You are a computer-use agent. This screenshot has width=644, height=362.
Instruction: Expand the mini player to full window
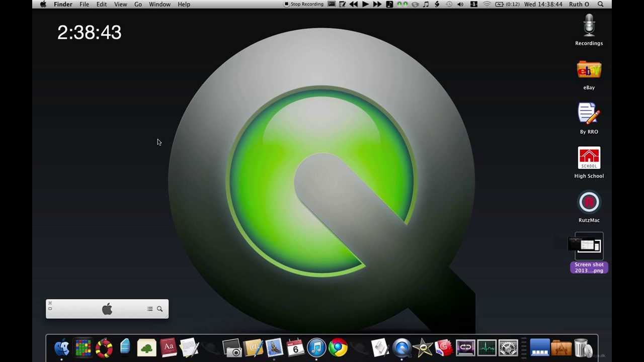(50, 308)
